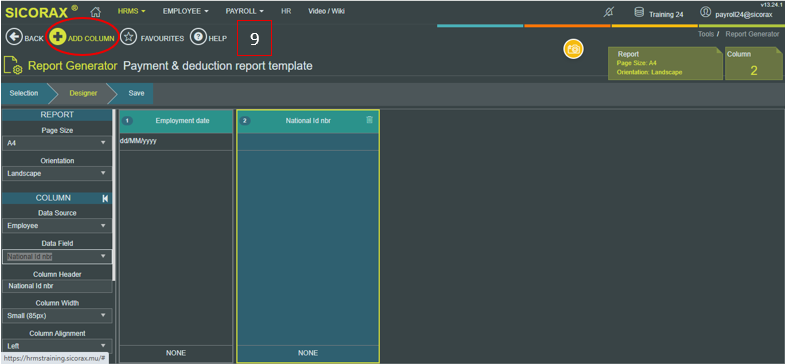The height and width of the screenshot is (364, 785).
Task: Click the Report page info card
Action: 665,63
